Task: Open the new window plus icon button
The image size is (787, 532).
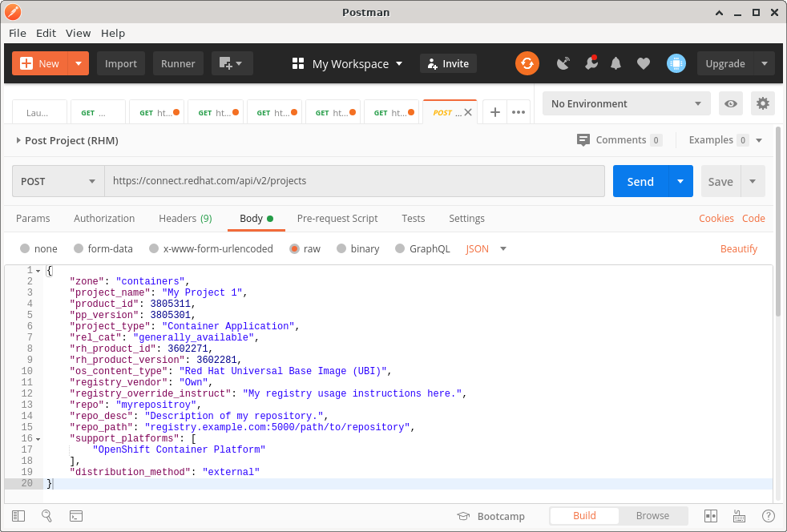Action: tap(232, 64)
